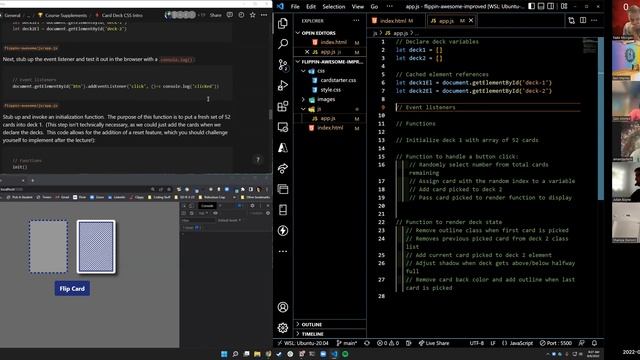The image size is (640, 360).
Task: Click the LF end-of-line status item
Action: (x=493, y=343)
